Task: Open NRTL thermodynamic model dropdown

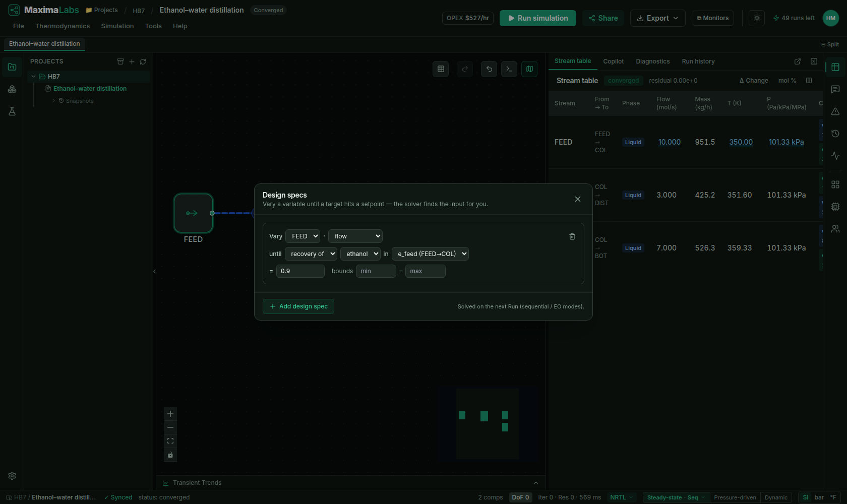Action: pyautogui.click(x=621, y=497)
